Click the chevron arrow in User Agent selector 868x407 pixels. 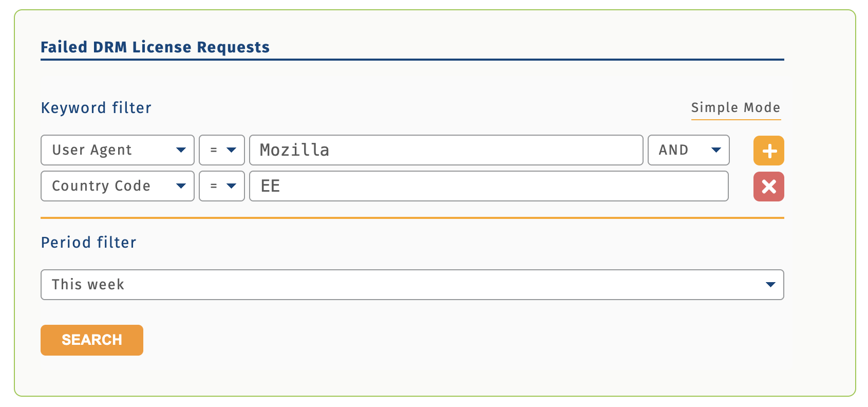click(x=181, y=150)
